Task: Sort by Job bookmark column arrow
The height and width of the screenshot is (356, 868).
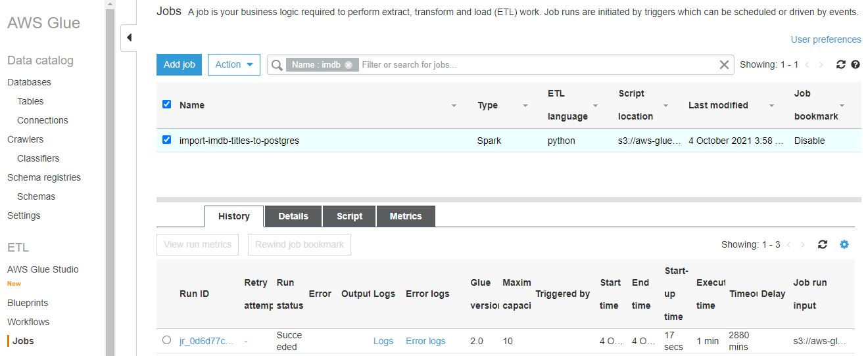Action: 842,106
